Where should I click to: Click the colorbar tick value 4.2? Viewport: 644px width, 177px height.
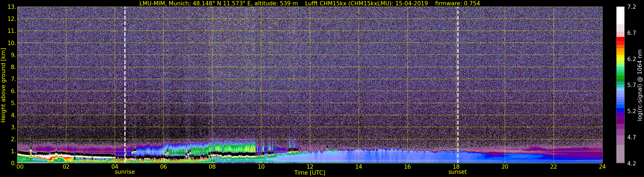[632, 163]
